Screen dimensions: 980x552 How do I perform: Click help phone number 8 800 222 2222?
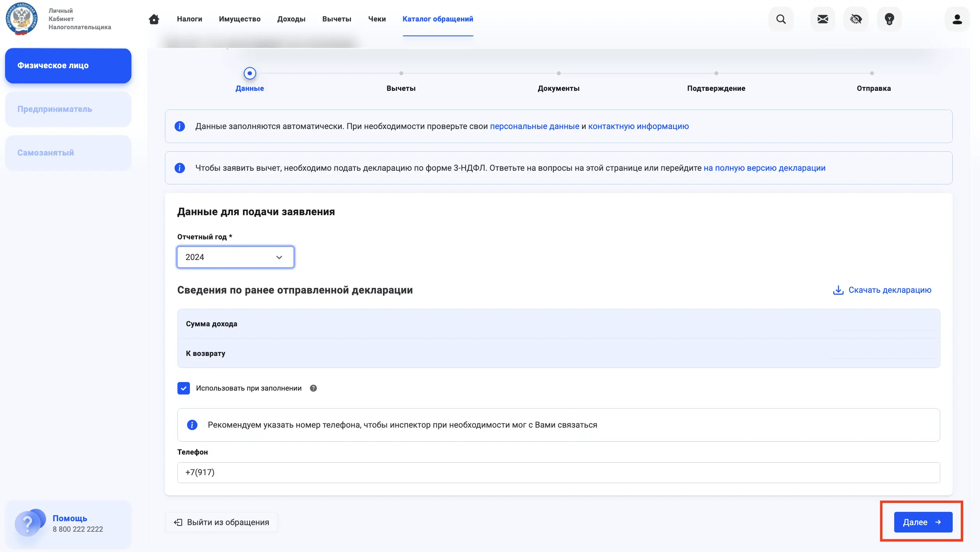(78, 529)
